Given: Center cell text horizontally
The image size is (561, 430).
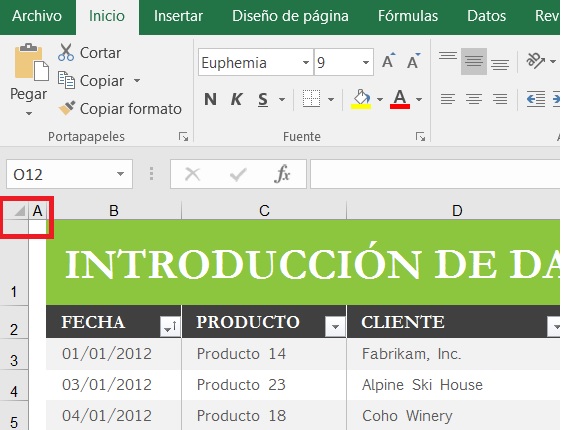Looking at the screenshot, I should [474, 99].
